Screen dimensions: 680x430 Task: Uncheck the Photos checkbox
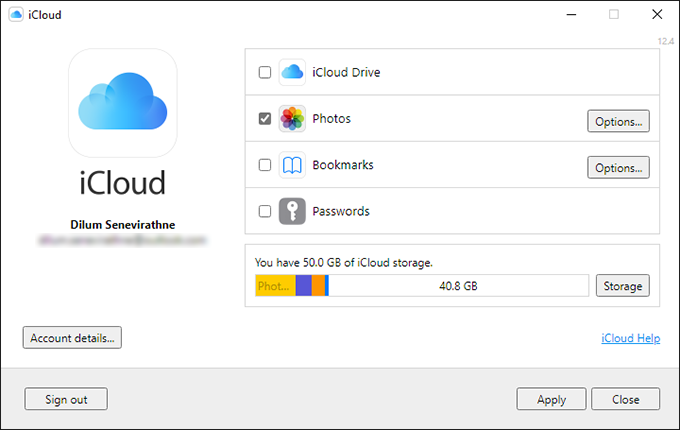coord(265,119)
